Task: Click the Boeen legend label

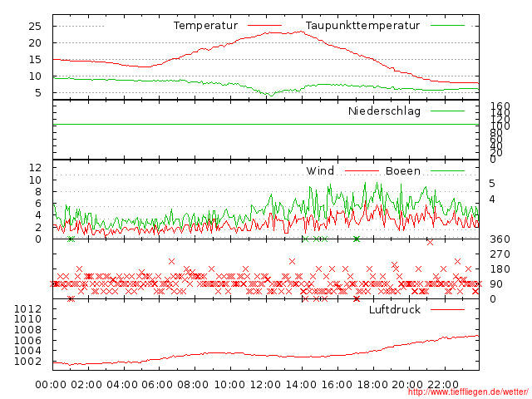Action: [403, 170]
